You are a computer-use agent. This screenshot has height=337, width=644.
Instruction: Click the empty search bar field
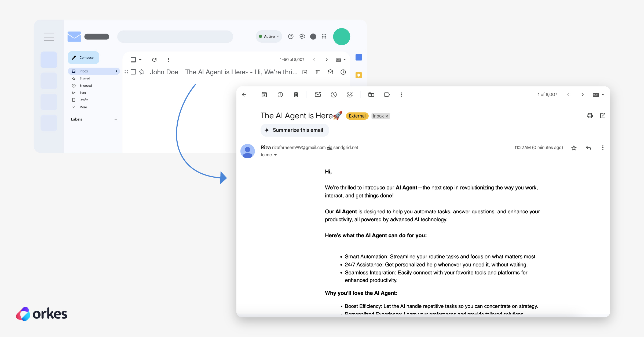click(175, 36)
